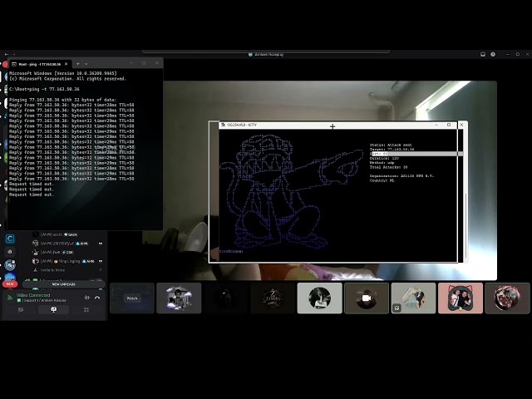Click the 'ping -t 77.163.50.36' command line
Viewport: 532px width, 399px height.
44,89
